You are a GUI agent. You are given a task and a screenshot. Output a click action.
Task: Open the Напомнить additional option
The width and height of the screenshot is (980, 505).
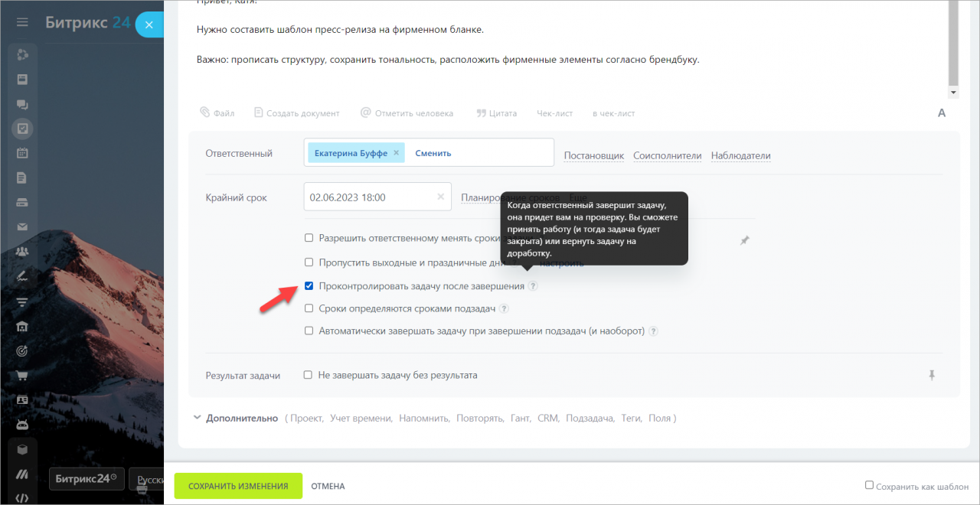click(424, 419)
